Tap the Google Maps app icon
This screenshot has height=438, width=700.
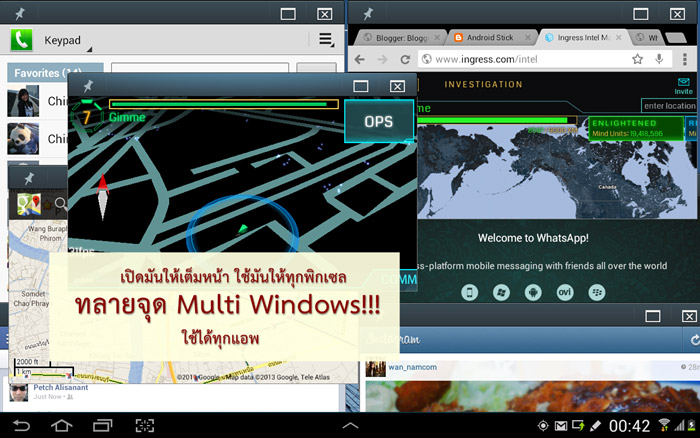pyautogui.click(x=29, y=204)
